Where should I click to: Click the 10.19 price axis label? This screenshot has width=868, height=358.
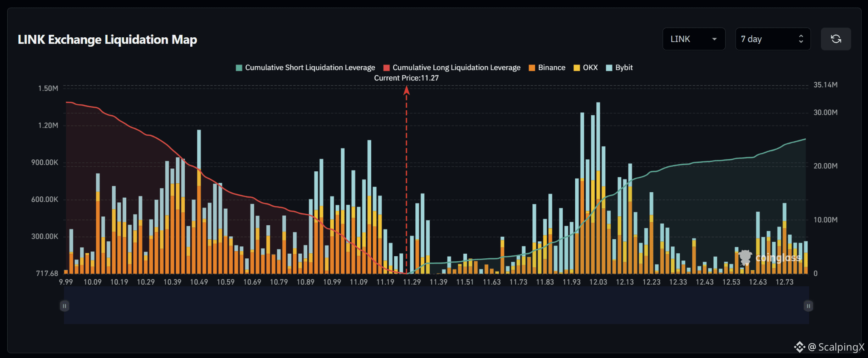(119, 282)
